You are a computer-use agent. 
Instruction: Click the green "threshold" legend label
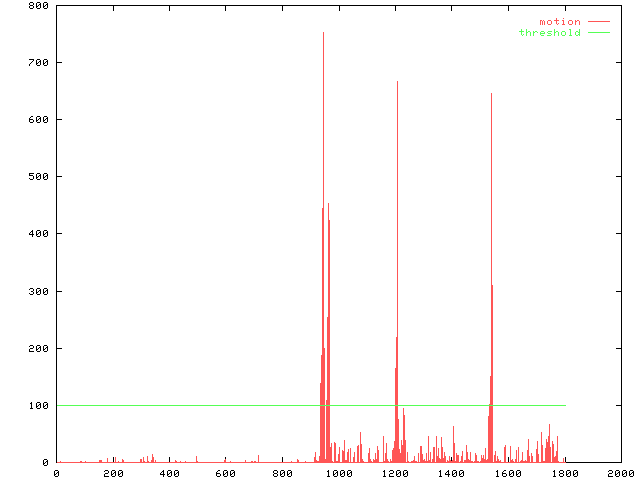click(x=549, y=33)
